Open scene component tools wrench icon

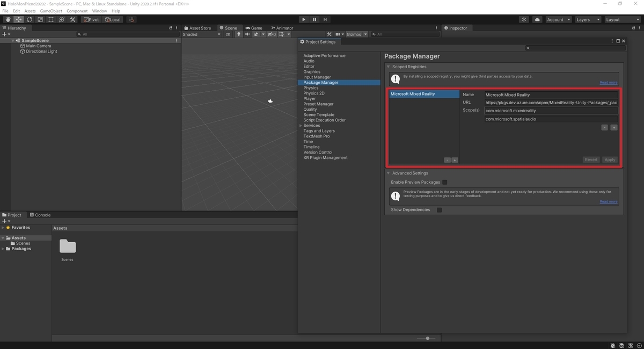point(330,34)
